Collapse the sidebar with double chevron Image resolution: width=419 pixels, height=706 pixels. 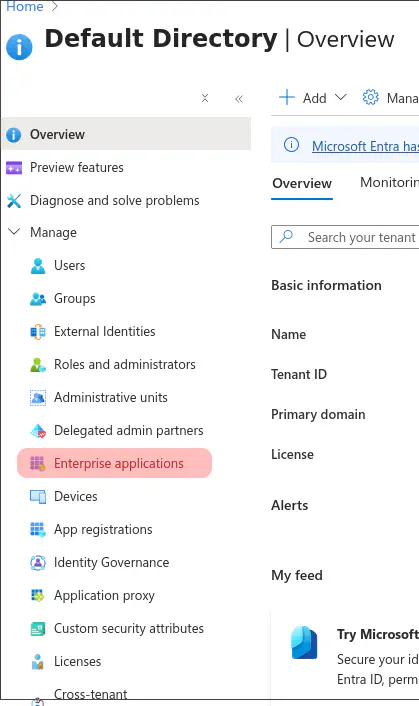239,99
